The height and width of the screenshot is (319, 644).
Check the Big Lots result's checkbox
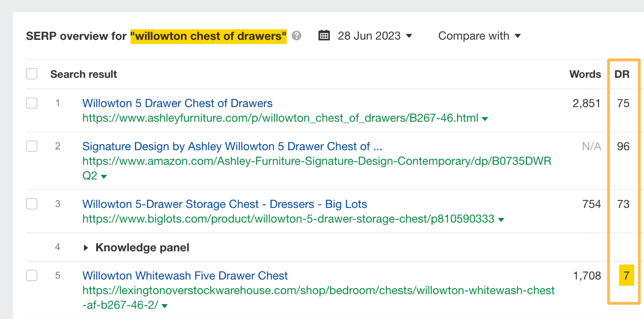coord(32,204)
